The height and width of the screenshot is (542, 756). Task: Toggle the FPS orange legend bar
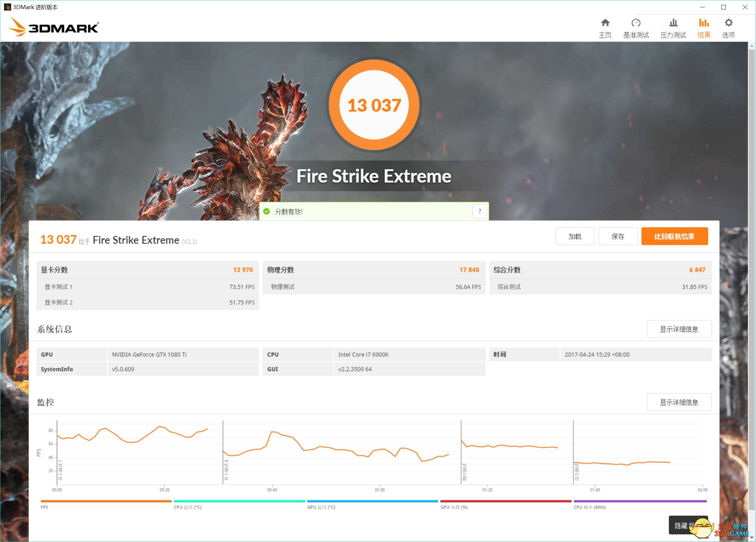click(106, 501)
